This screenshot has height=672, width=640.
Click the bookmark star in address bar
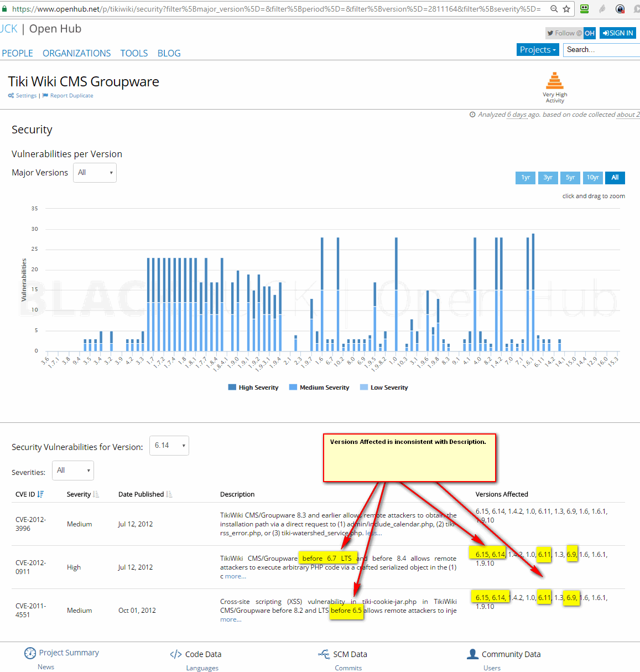(566, 9)
